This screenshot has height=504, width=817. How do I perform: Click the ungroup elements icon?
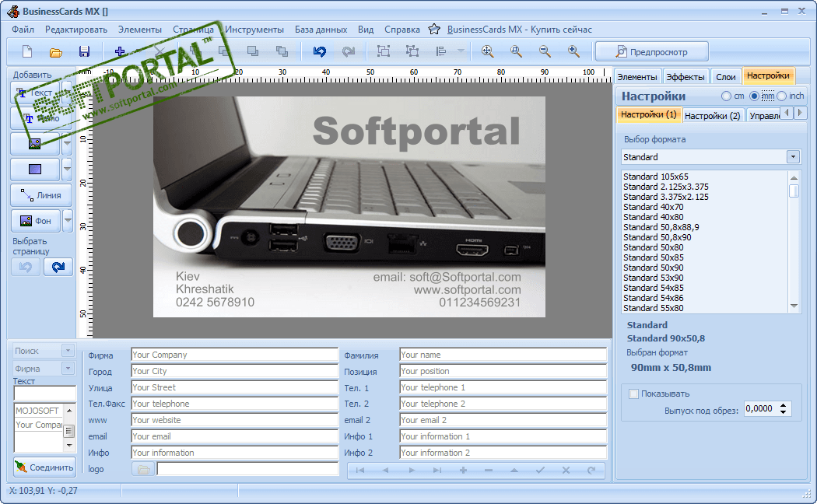tap(412, 51)
